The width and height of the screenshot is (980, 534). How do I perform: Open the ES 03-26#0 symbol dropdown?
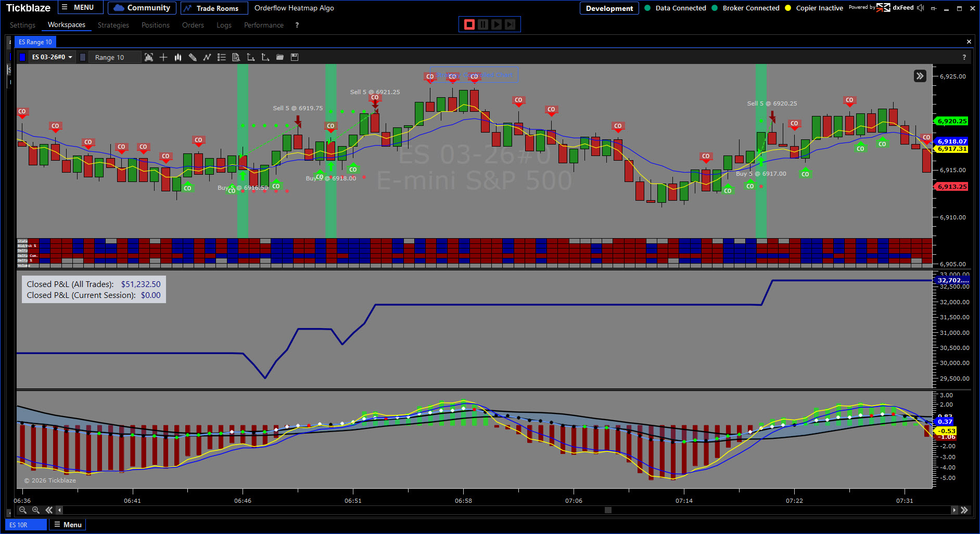[x=52, y=57]
